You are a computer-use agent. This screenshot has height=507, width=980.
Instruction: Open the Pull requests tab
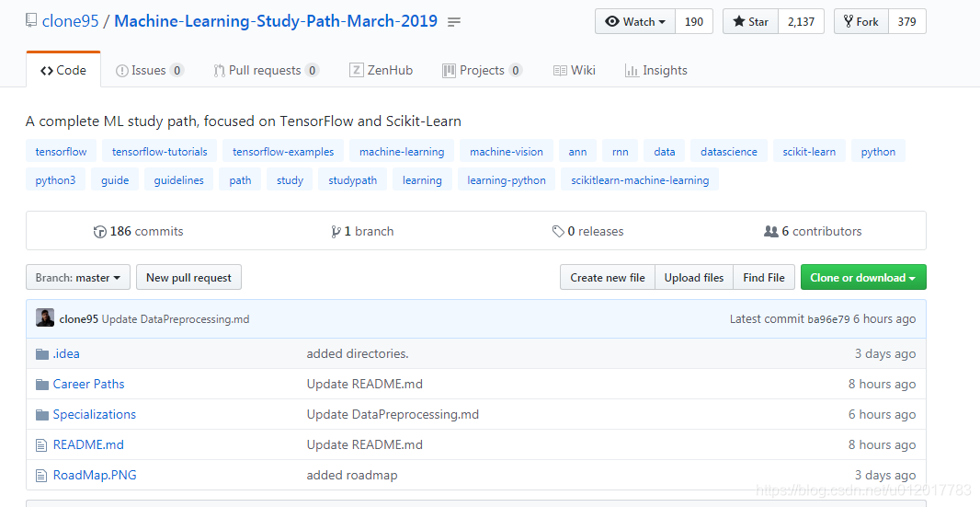tap(267, 70)
